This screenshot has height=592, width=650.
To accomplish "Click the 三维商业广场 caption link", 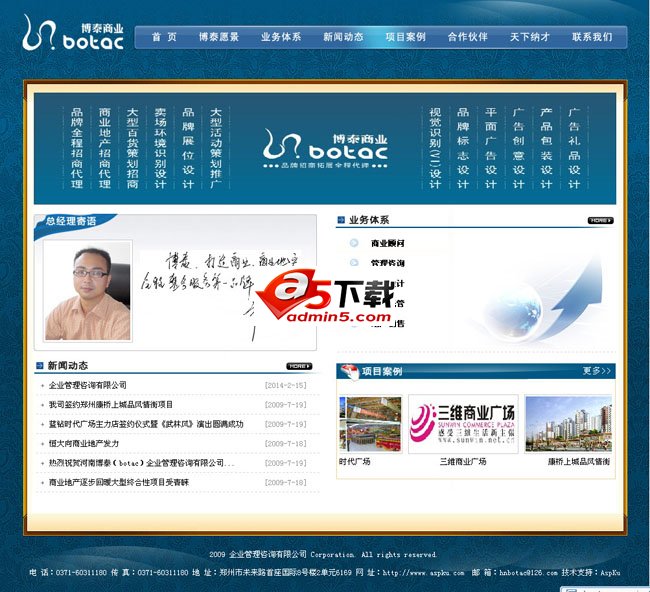I will pyautogui.click(x=463, y=461).
